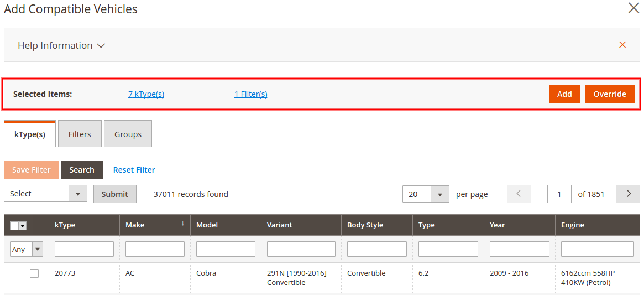The image size is (644, 295).
Task: Dismiss the Help Information panel
Action: [x=622, y=45]
